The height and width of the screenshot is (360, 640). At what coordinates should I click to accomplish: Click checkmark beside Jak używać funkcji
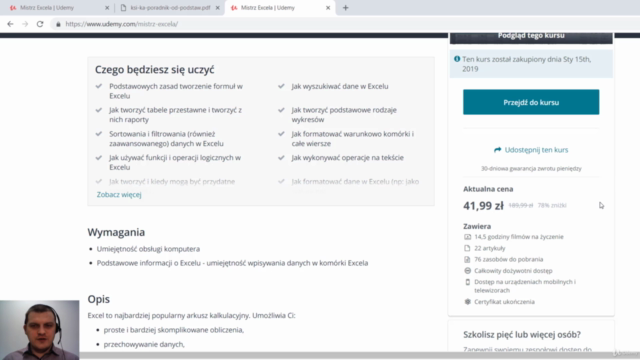pos(99,158)
